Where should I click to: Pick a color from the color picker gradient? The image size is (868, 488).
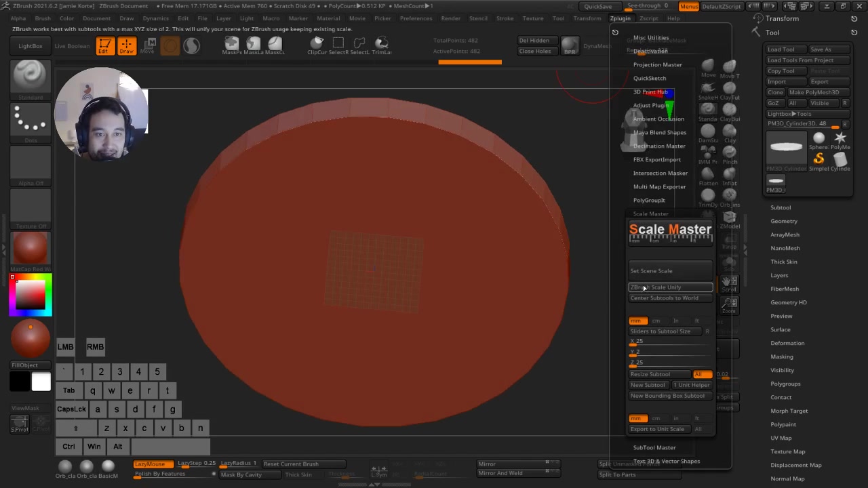coord(30,293)
